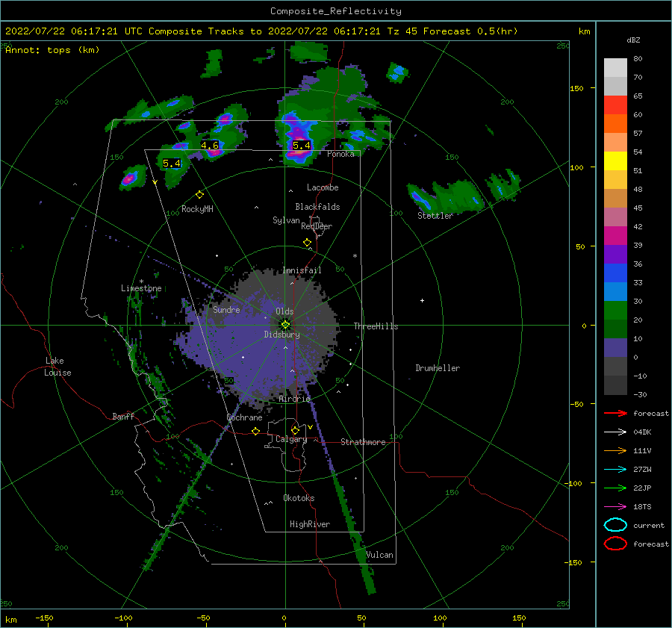Click the ThreeHills label

point(376,326)
